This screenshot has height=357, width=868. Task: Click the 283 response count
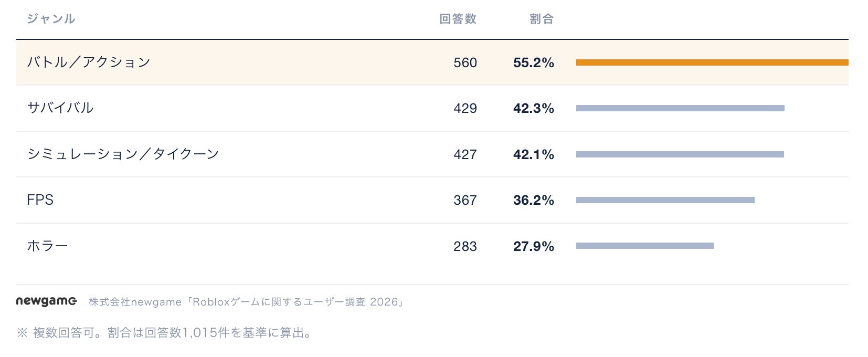click(x=465, y=246)
